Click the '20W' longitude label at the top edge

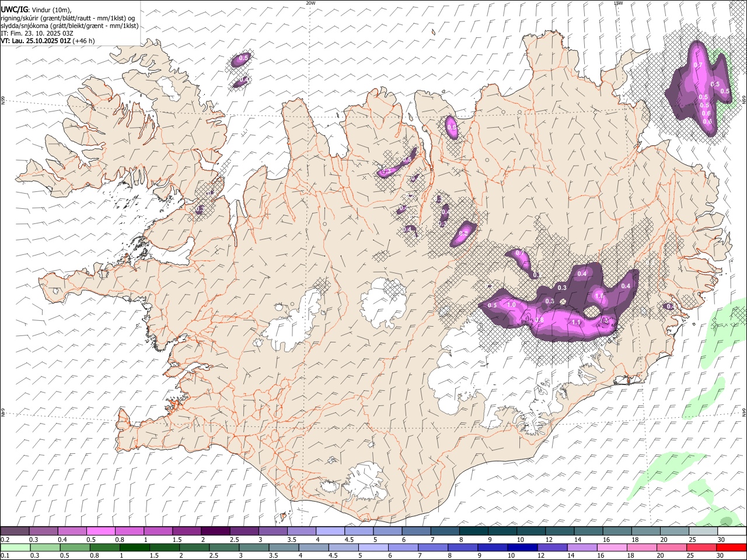310,3
